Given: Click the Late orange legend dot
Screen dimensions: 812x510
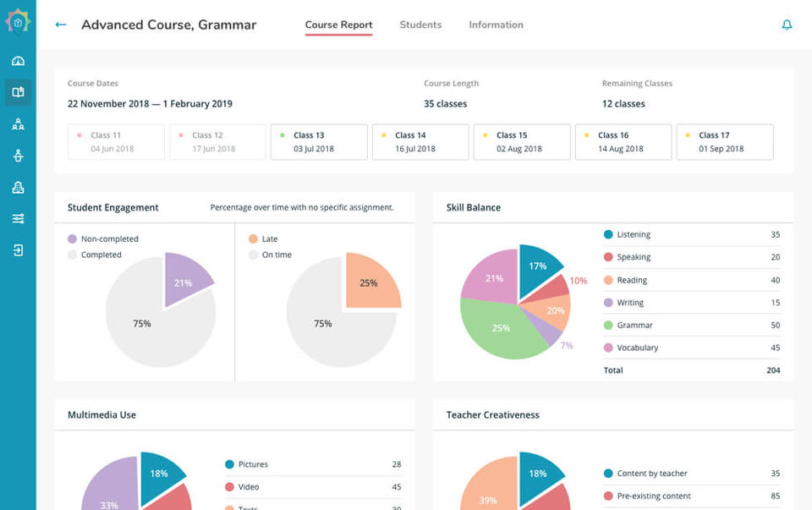Looking at the screenshot, I should [253, 239].
